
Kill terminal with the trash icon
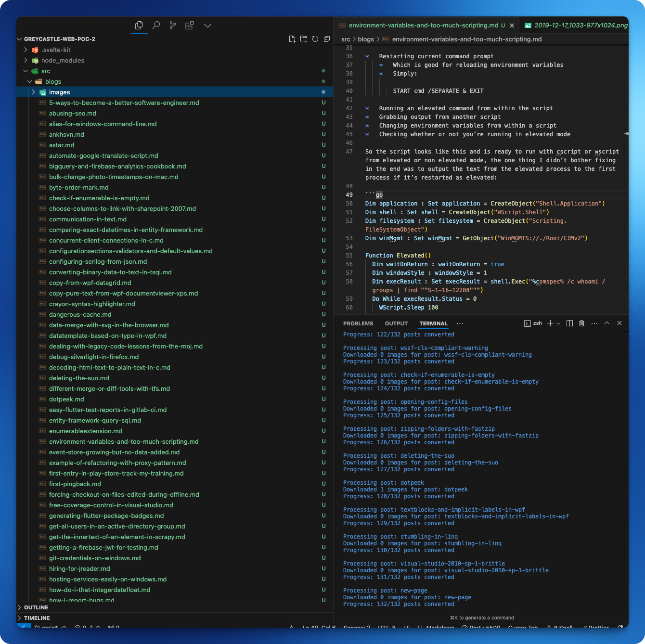(x=581, y=323)
